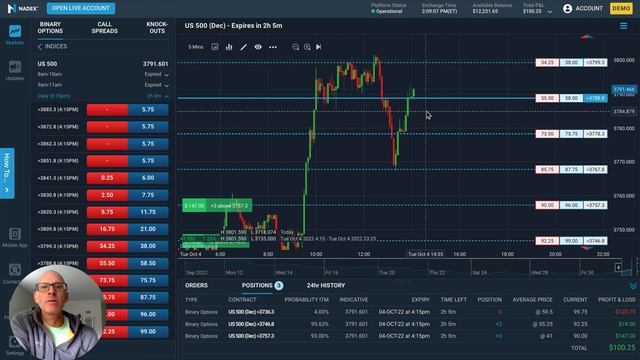
Task: Click chart offer 75.75 for >3778.3
Action: pos(571,134)
